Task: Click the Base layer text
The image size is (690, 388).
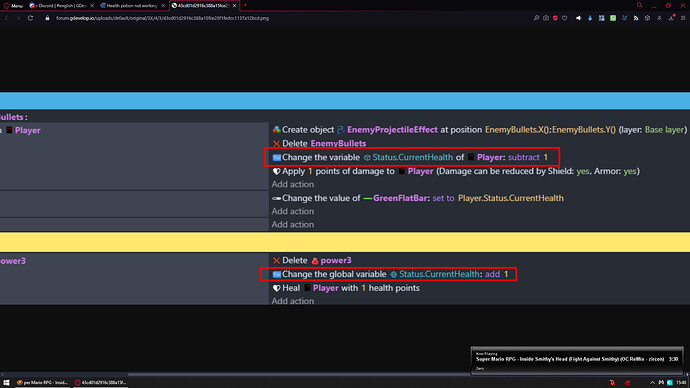Action: [x=664, y=130]
